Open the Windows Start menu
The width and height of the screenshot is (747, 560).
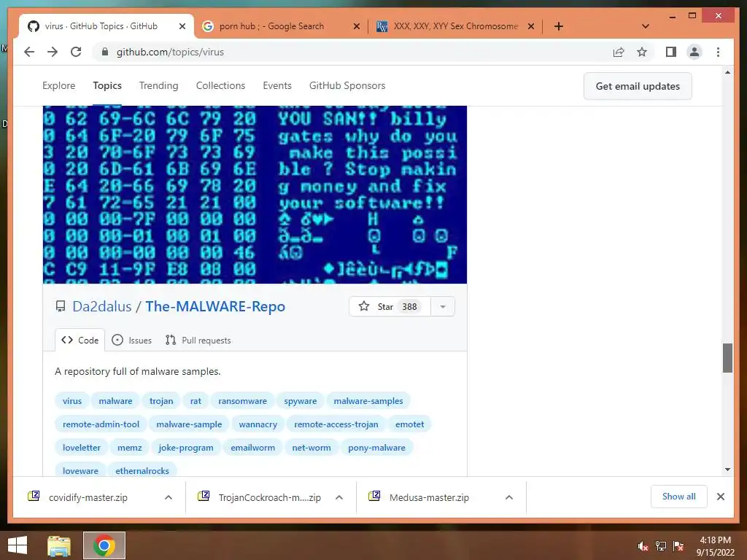point(18,545)
